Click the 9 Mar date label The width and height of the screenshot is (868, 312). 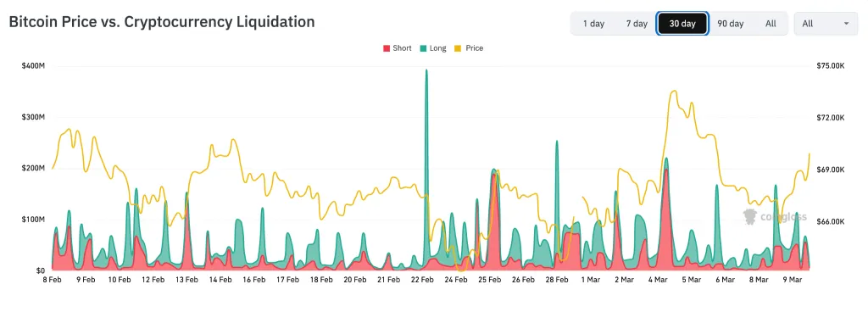793,280
